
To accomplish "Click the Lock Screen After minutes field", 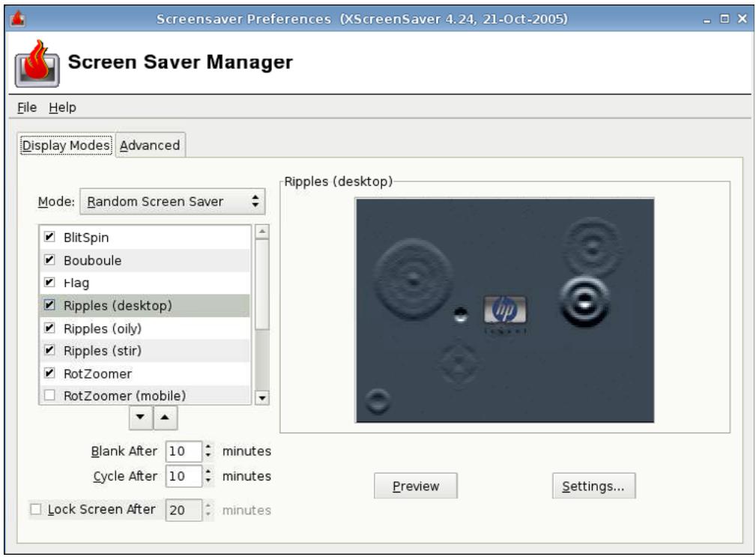I will coord(184,511).
